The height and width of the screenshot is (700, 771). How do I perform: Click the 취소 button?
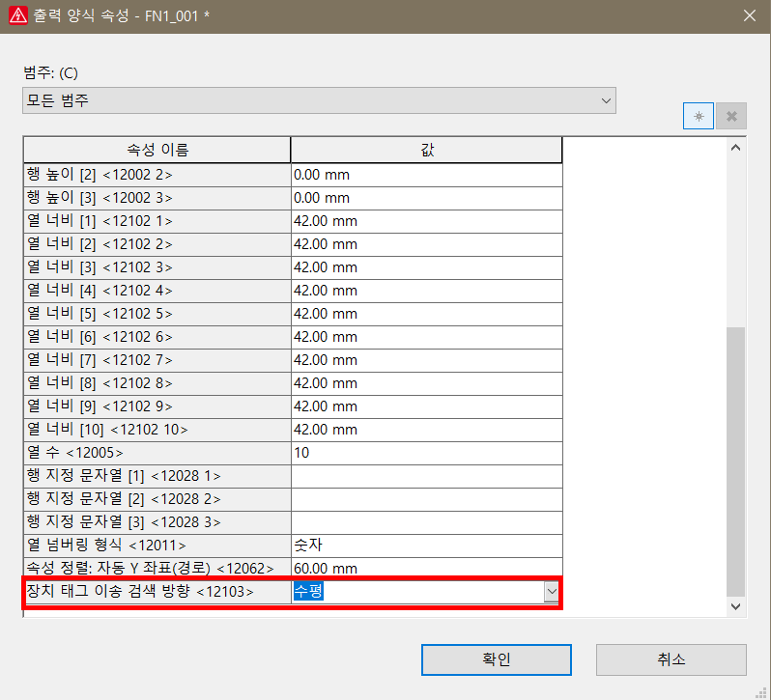[671, 659]
